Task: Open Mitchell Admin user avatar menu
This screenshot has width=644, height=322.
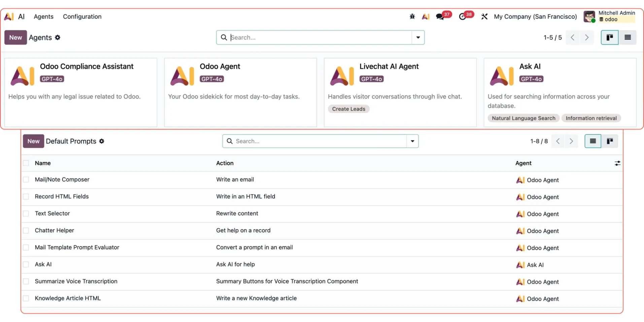Action: 589,17
